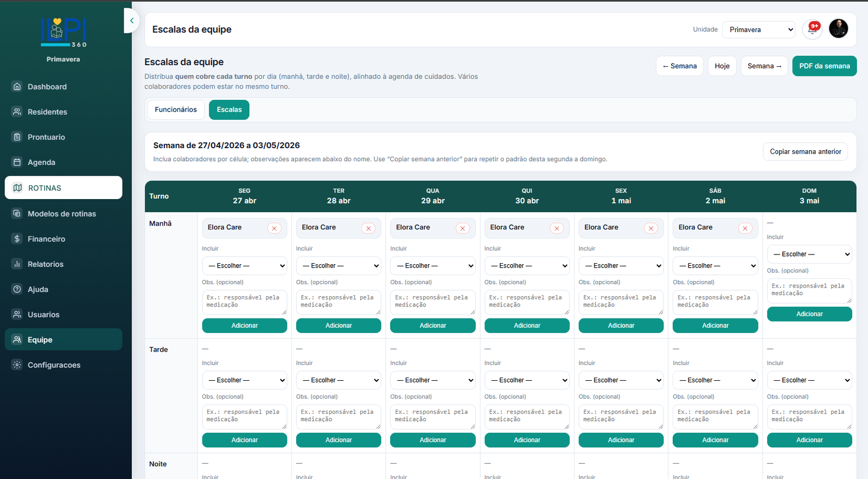The image size is (868, 479).
Task: Remove Elora Care from Monday 27 abr morning
Action: pos(274,228)
